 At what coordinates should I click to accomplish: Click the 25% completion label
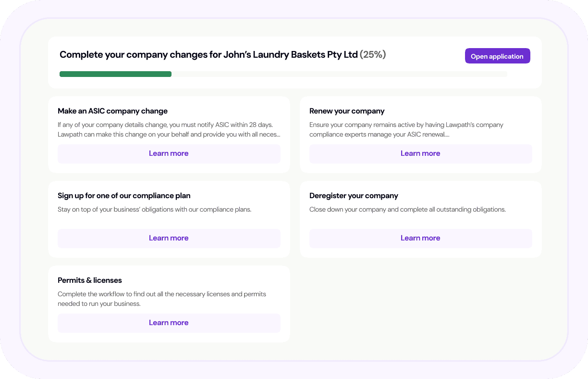pyautogui.click(x=373, y=55)
